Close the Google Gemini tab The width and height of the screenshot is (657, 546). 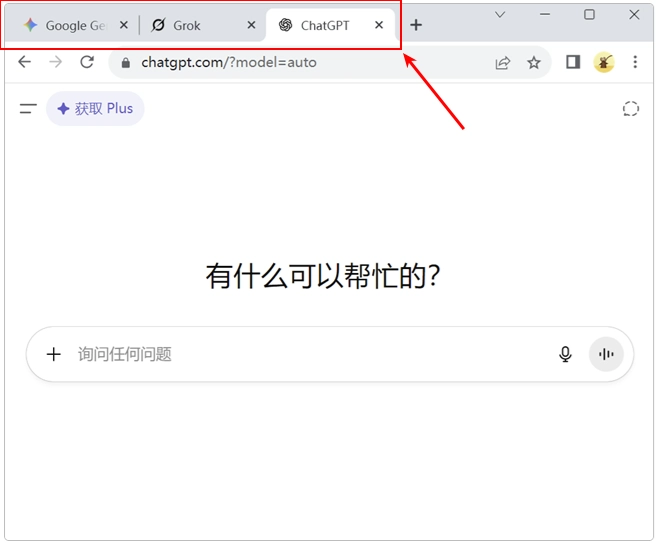(x=124, y=25)
